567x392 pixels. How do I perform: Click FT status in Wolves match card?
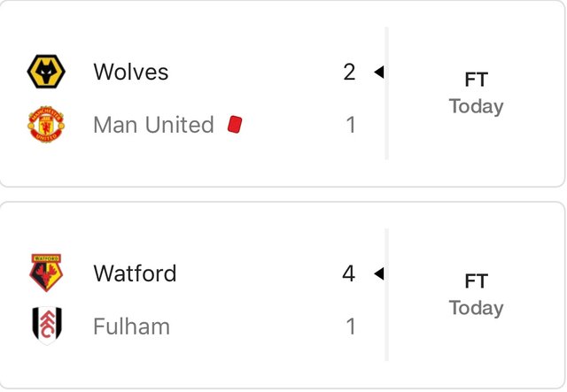(x=477, y=80)
